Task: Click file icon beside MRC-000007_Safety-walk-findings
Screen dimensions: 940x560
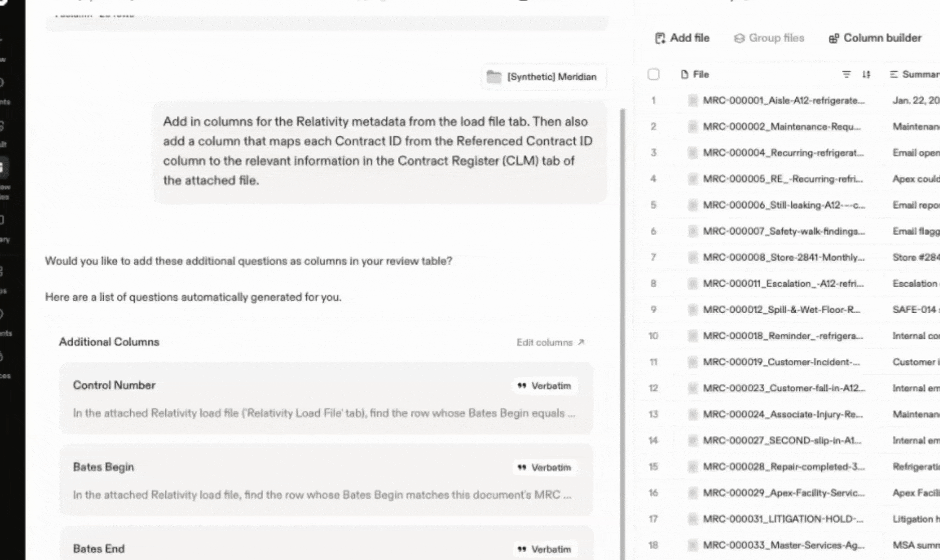Action: [693, 231]
